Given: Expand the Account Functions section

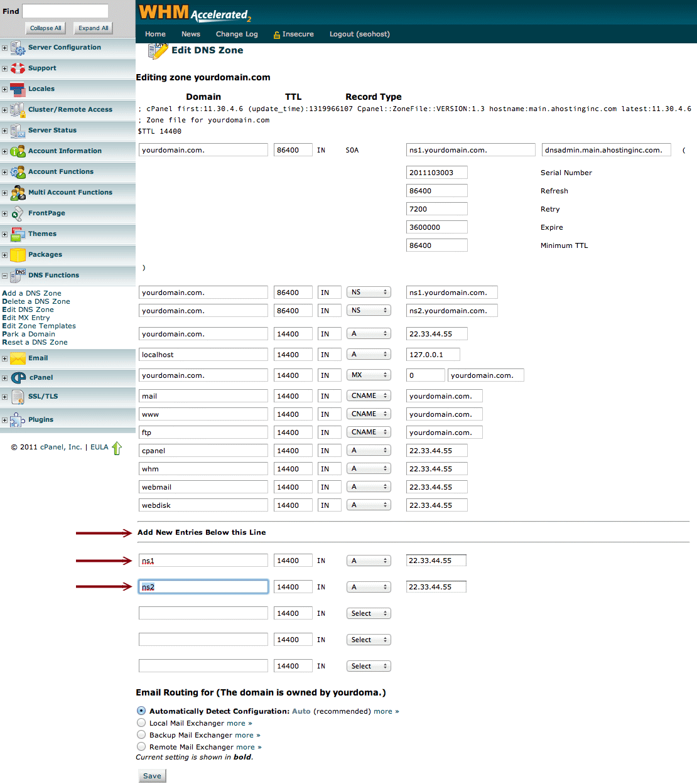Looking at the screenshot, I should point(4,172).
